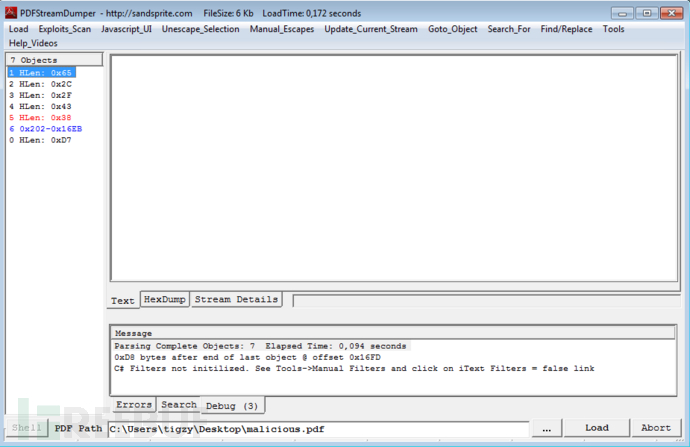Click the PDFStreamDumper title bar icon
The width and height of the screenshot is (690, 447).
(x=11, y=13)
